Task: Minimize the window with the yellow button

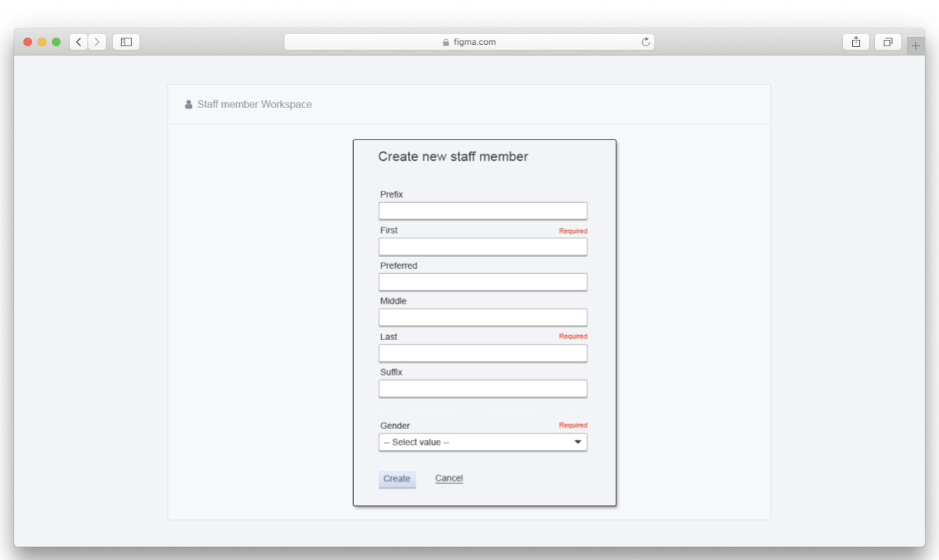Action: (42, 42)
